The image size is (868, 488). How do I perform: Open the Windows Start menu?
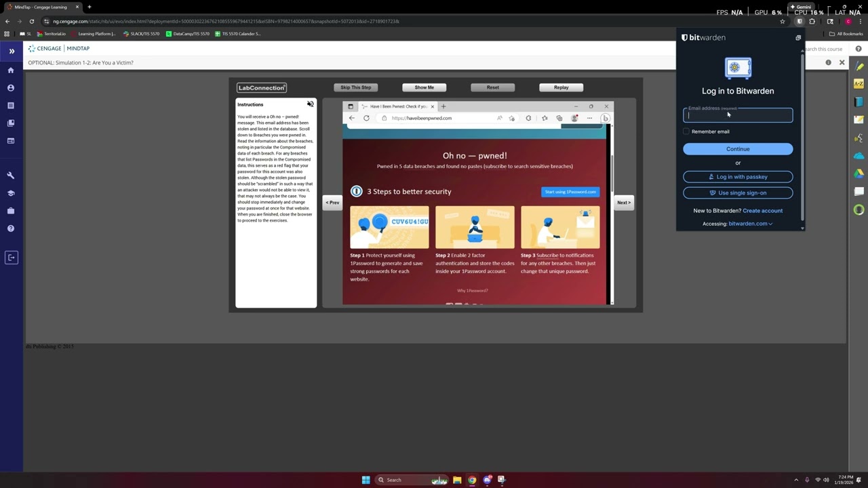pos(366,480)
